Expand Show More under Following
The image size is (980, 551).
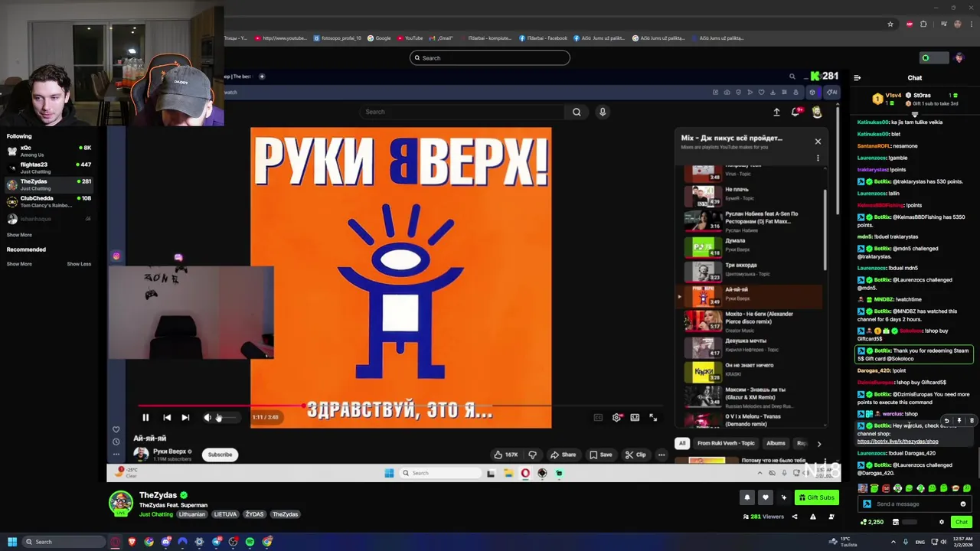19,235
